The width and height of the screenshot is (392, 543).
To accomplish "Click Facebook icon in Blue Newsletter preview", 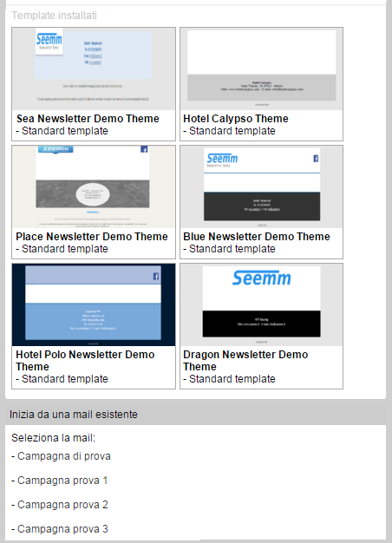I will [316, 159].
